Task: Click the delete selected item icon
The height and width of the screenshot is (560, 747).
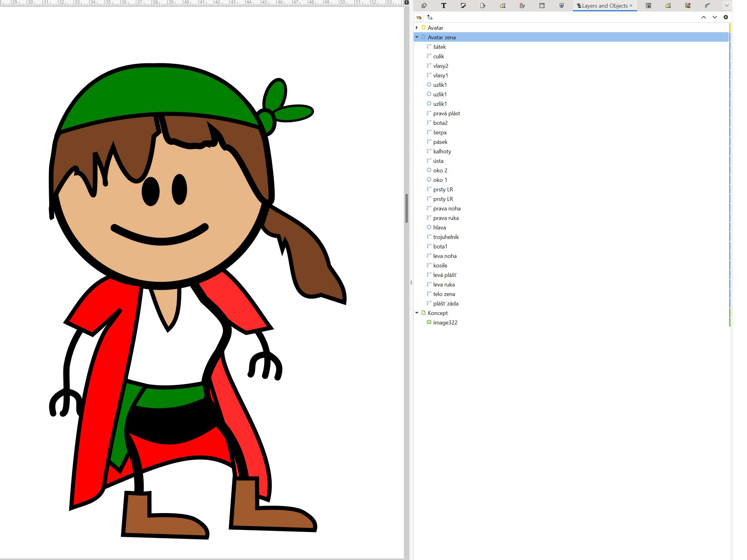Action: pos(726,17)
